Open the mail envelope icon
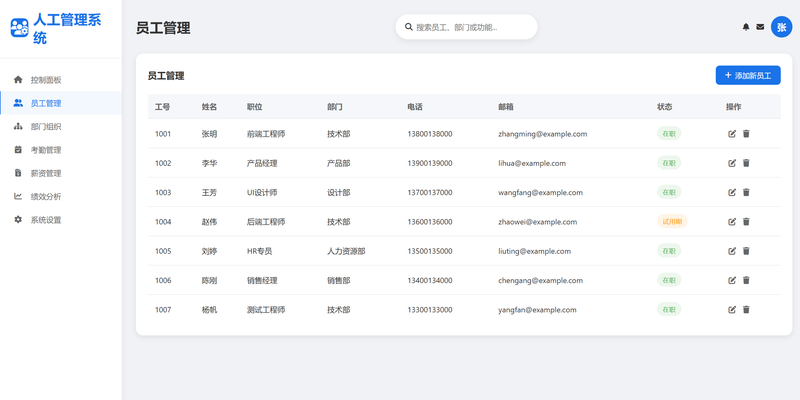The width and height of the screenshot is (800, 400). (760, 27)
